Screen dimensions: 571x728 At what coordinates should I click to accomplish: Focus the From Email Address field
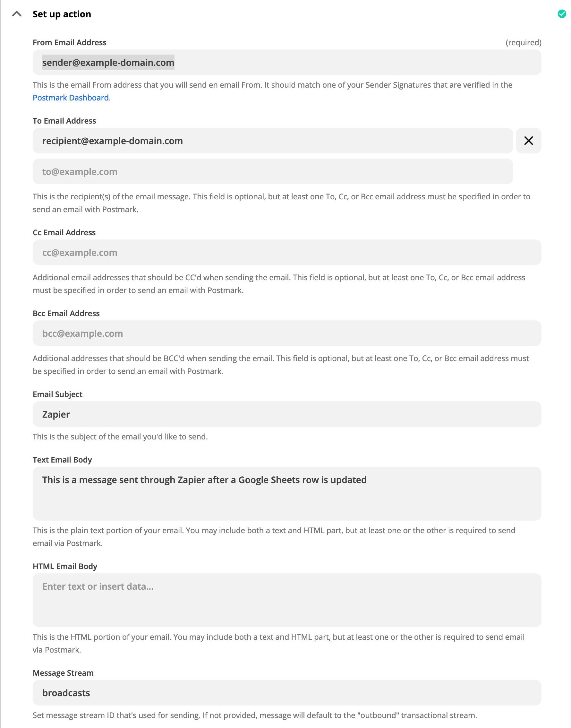tap(287, 63)
